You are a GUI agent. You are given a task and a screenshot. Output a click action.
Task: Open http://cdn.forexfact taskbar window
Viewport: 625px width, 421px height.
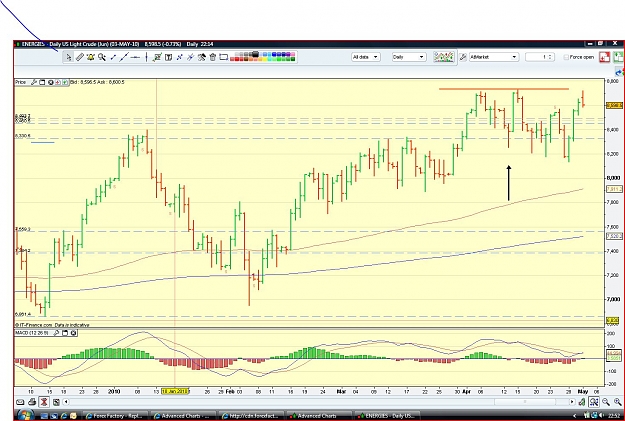252,416
